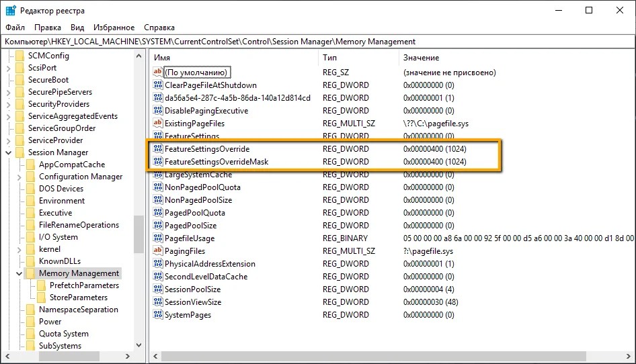Click the tree pane horizontal scrollbar thumb

(x=69, y=357)
